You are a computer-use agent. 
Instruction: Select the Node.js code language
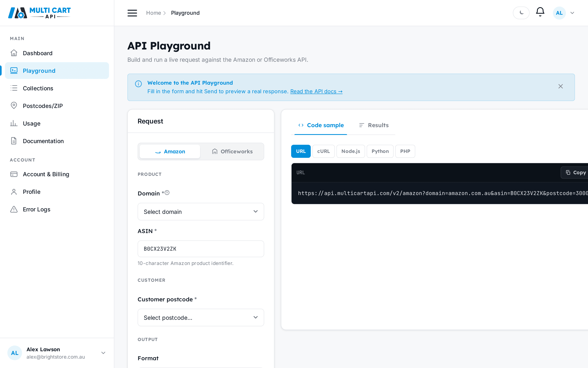[351, 151]
